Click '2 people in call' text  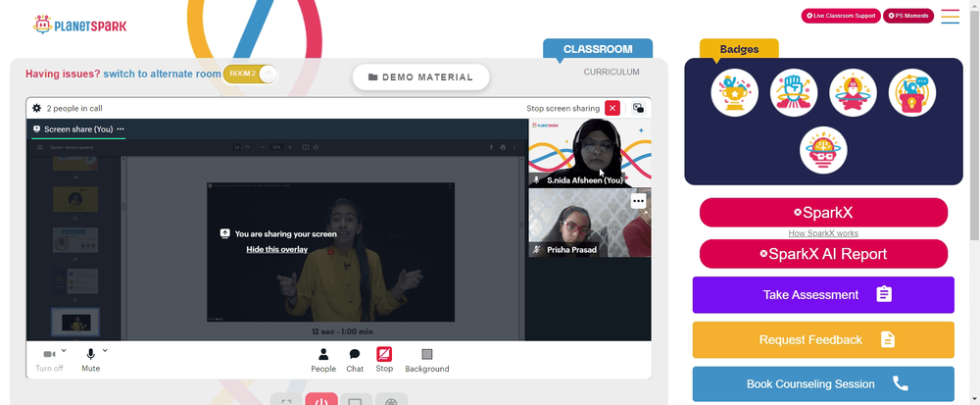pos(74,108)
